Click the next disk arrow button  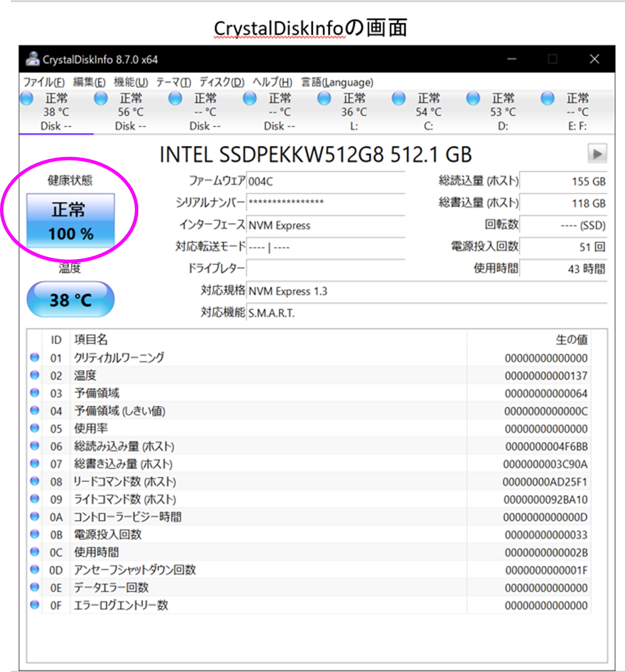(x=597, y=154)
